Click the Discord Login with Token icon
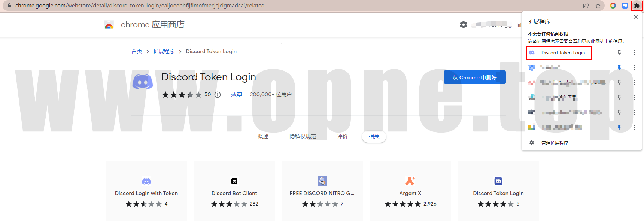Screen dimensions: 644x222 [146, 181]
